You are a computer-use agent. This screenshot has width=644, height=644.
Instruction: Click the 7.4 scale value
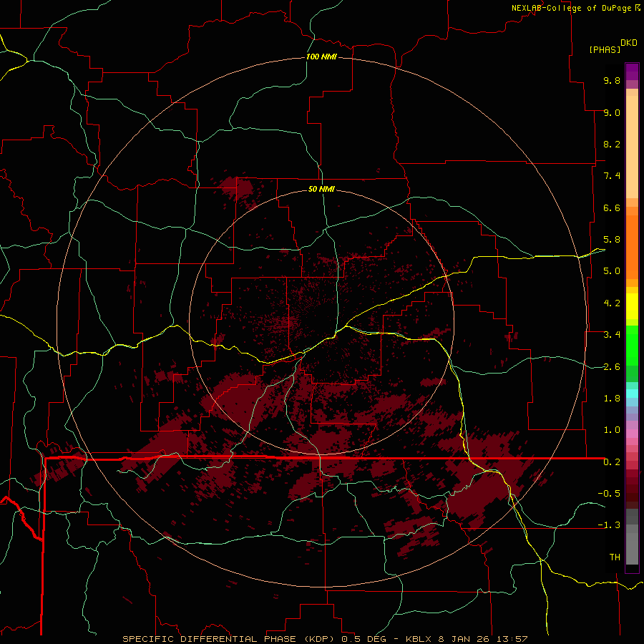click(x=612, y=176)
